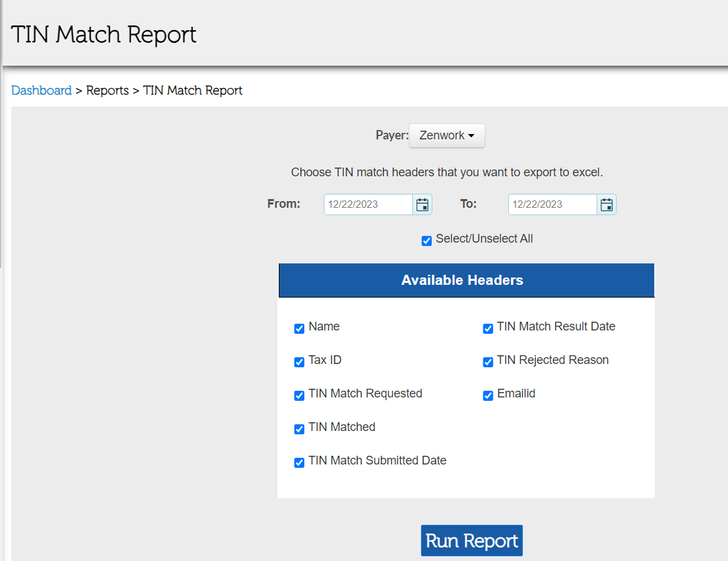Toggle the TIN Match Requested checkbox

[x=300, y=395]
